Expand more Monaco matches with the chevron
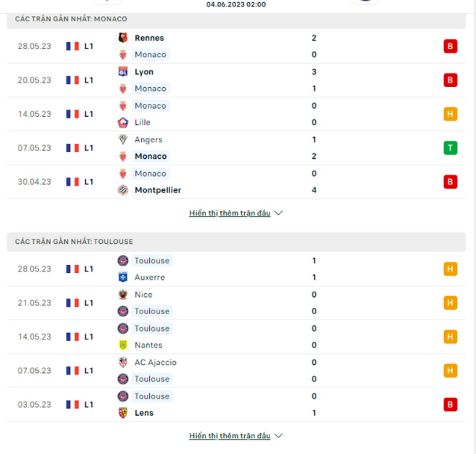 278,213
